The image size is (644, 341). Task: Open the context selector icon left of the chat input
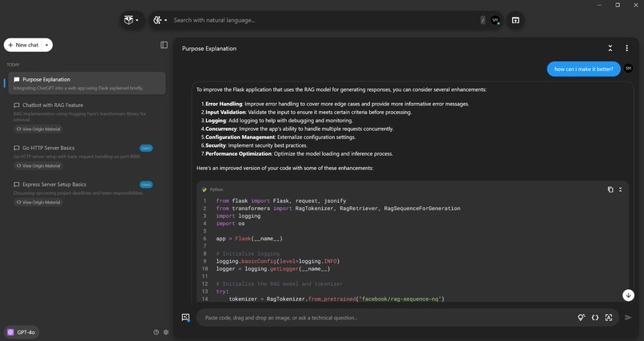click(x=185, y=318)
